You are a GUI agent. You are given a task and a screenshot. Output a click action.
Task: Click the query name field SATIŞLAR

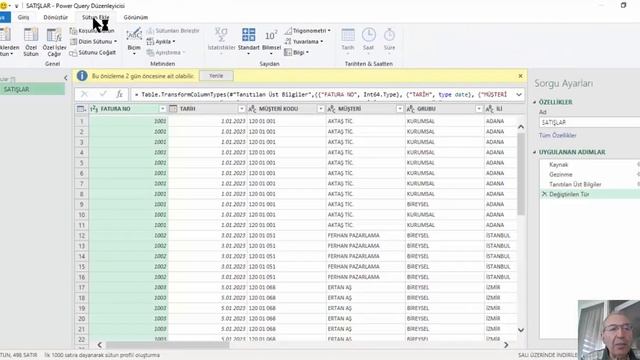589,122
